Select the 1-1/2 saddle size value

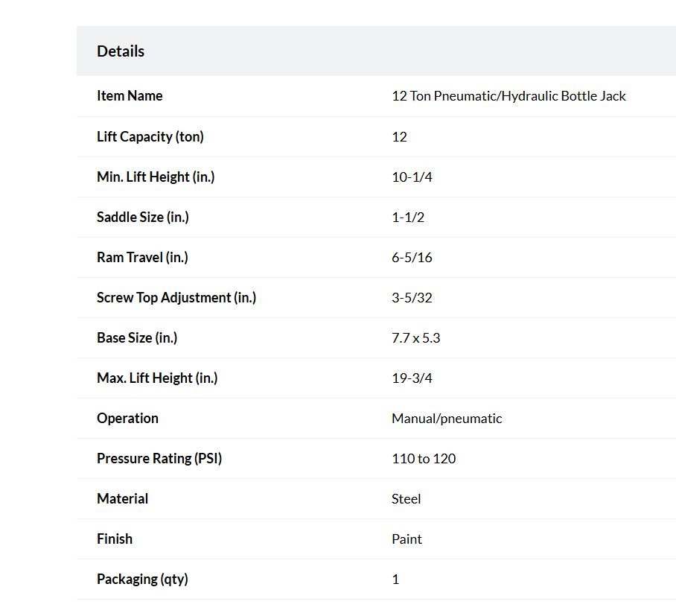pyautogui.click(x=408, y=217)
